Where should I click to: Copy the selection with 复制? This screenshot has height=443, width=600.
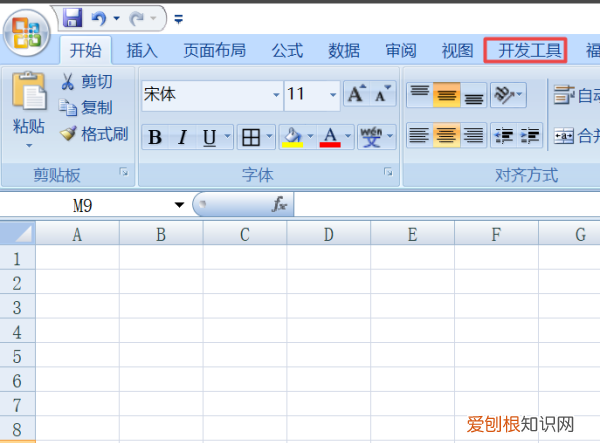click(86, 107)
